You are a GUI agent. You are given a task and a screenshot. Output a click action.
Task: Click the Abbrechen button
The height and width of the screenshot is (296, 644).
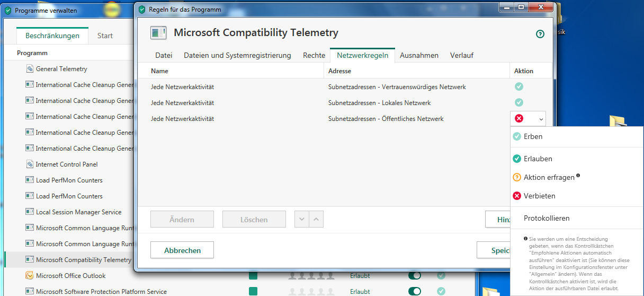click(x=182, y=250)
